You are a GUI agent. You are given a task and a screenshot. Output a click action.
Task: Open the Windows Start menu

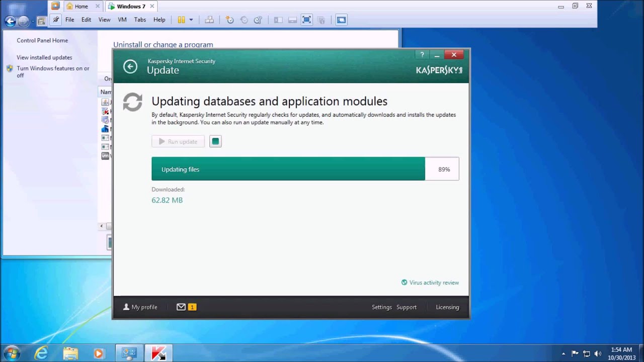click(x=12, y=353)
